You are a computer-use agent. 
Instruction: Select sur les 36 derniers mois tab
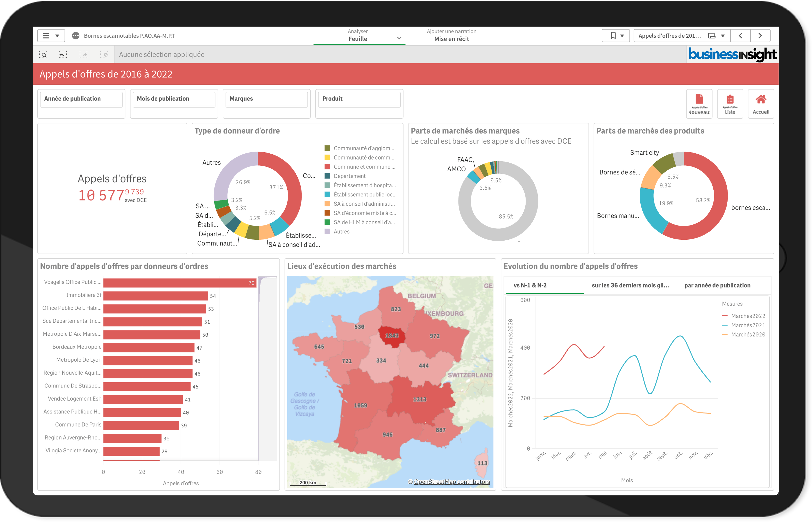[x=631, y=285]
